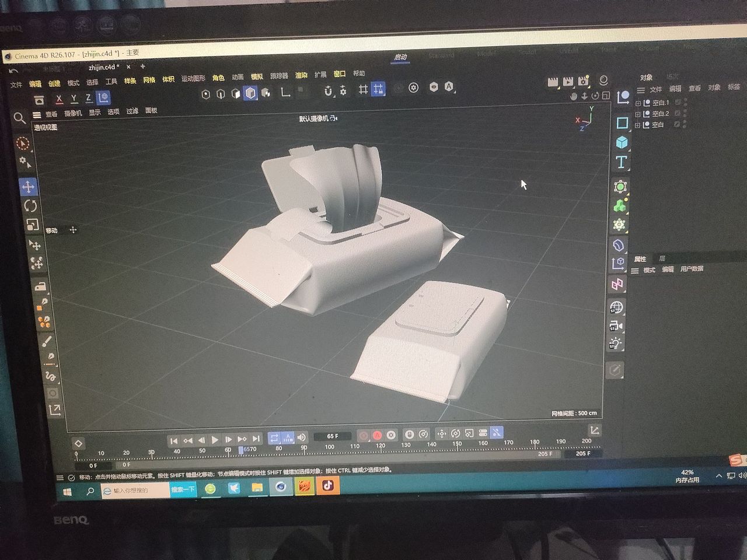
Task: Go to the start of the timeline
Action: coord(173,441)
